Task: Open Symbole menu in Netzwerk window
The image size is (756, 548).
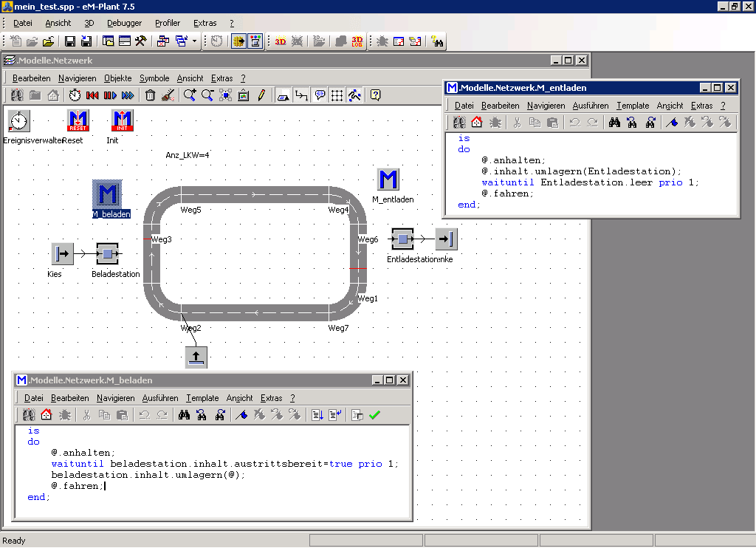Action: pos(154,78)
